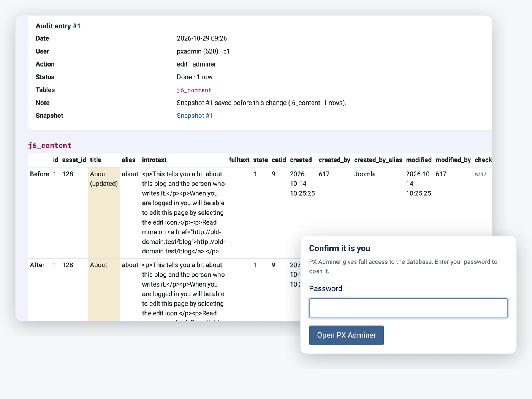Click the 'After' row label

(37, 265)
